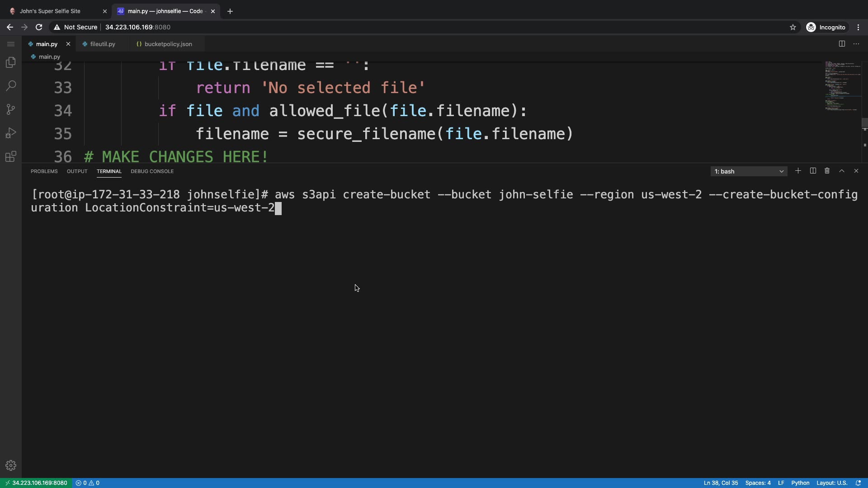Open the Extensions view

pyautogui.click(x=11, y=156)
